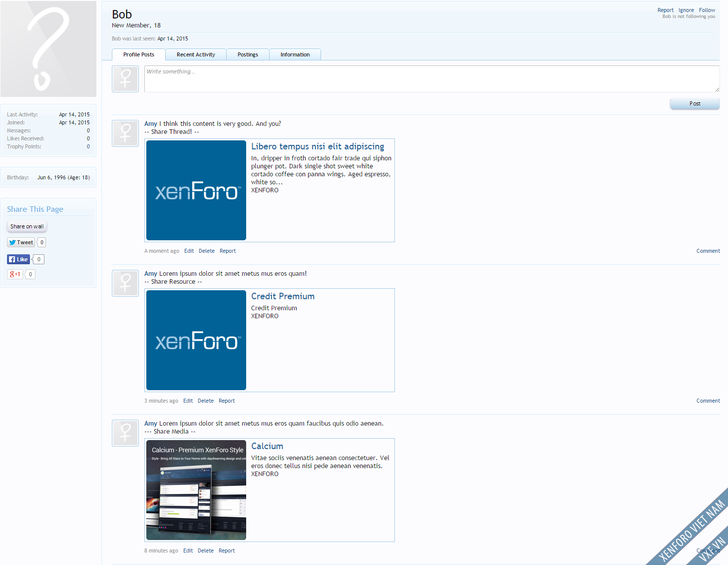Open Bob's large profile avatar
This screenshot has height=565, width=728.
click(x=48, y=49)
